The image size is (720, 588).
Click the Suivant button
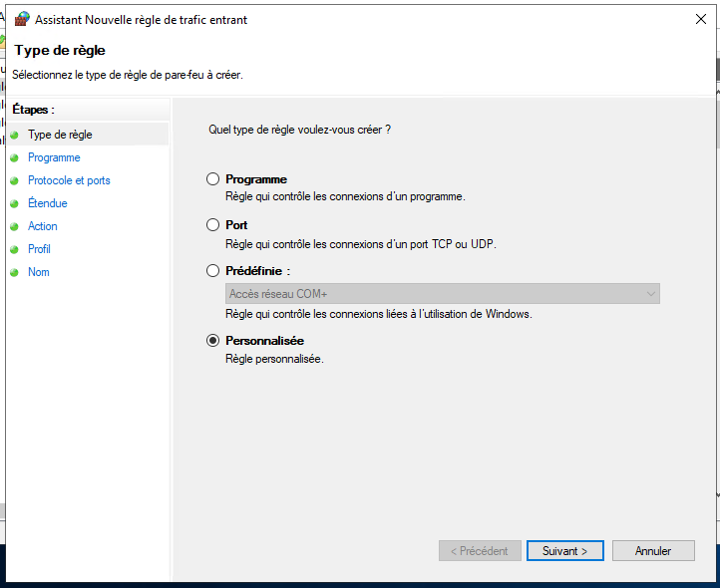point(564,551)
